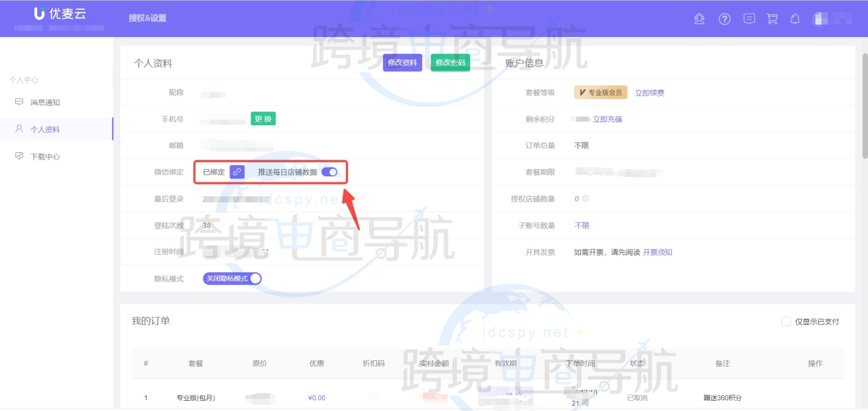This screenshot has height=411, width=868.
Task: Open the shopping cart icon
Action: (772, 19)
